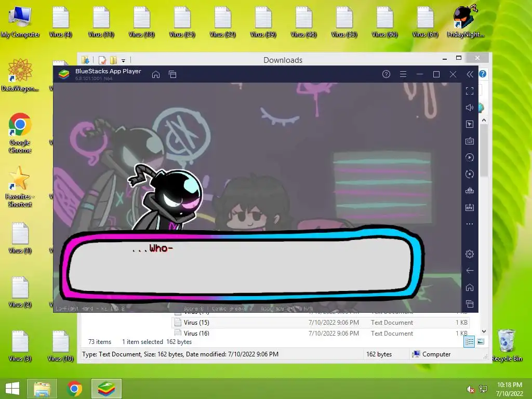
Task: Advance the game dialogue box saying '...Who-'
Action: [x=242, y=264]
